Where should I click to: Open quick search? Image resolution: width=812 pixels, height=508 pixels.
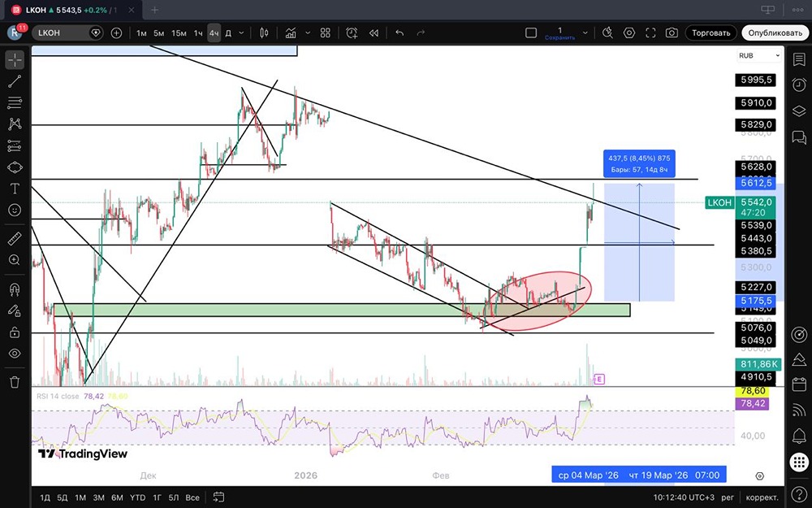(x=607, y=33)
